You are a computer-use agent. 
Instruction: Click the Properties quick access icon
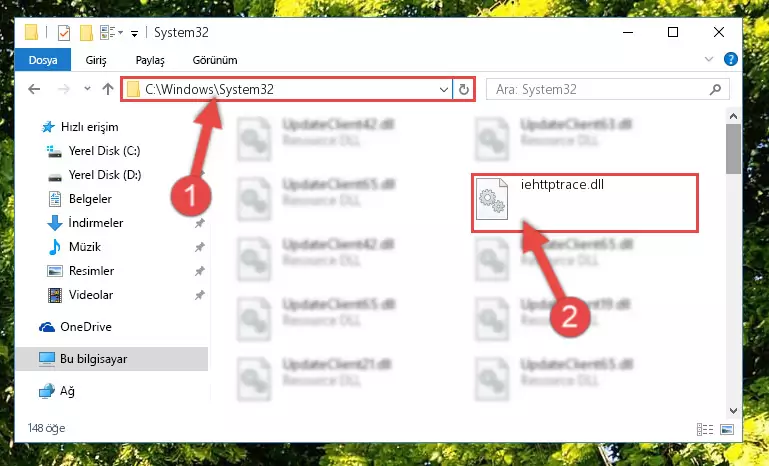64,33
